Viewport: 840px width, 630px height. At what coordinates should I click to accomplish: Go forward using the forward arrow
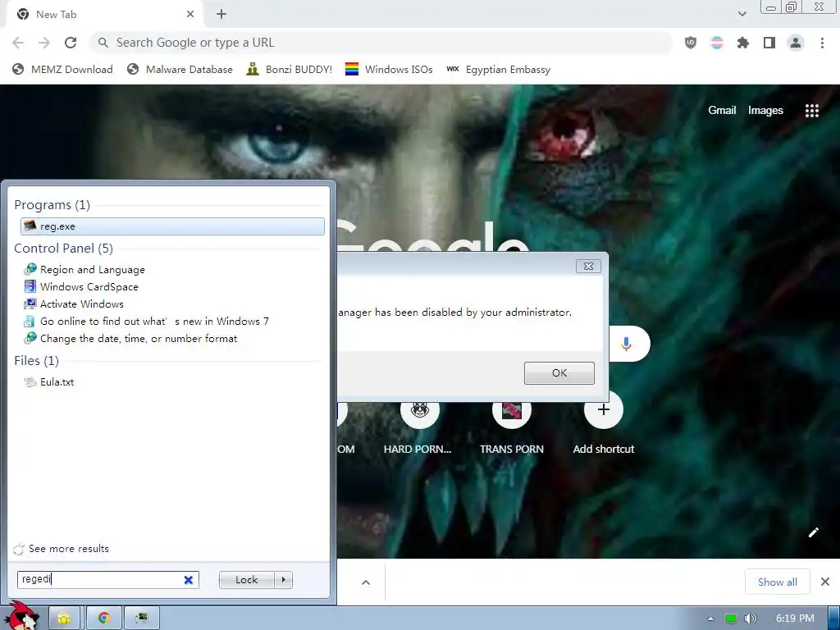44,43
